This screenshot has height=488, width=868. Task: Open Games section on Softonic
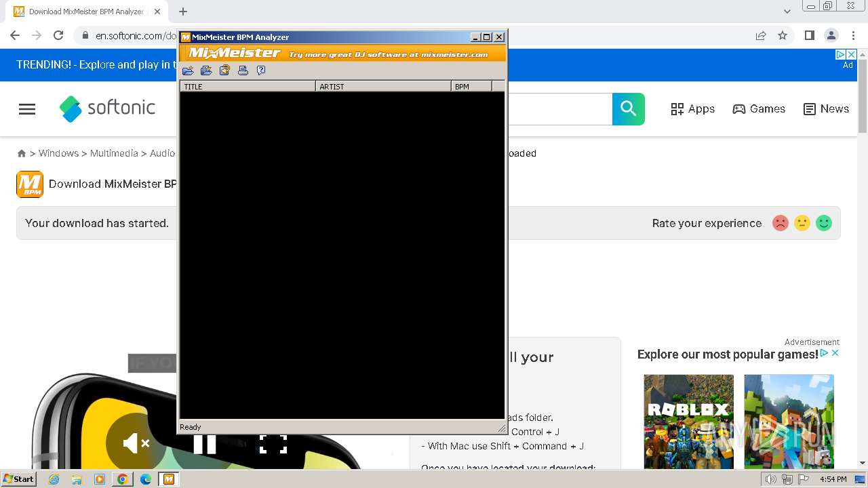(x=759, y=109)
